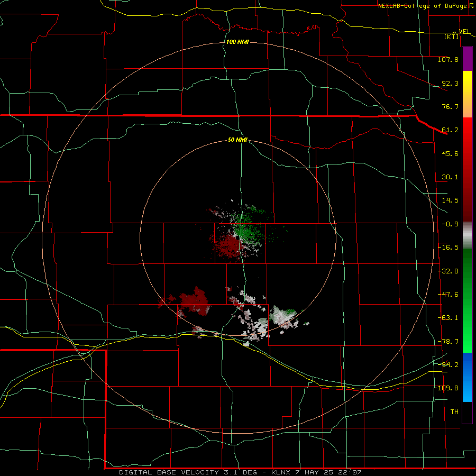
Task: Click the -47.6 value on velocity scale
Action: (448, 295)
